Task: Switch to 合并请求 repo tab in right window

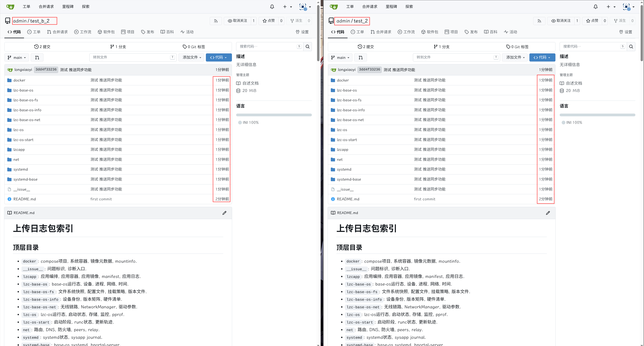Action: pos(381,32)
